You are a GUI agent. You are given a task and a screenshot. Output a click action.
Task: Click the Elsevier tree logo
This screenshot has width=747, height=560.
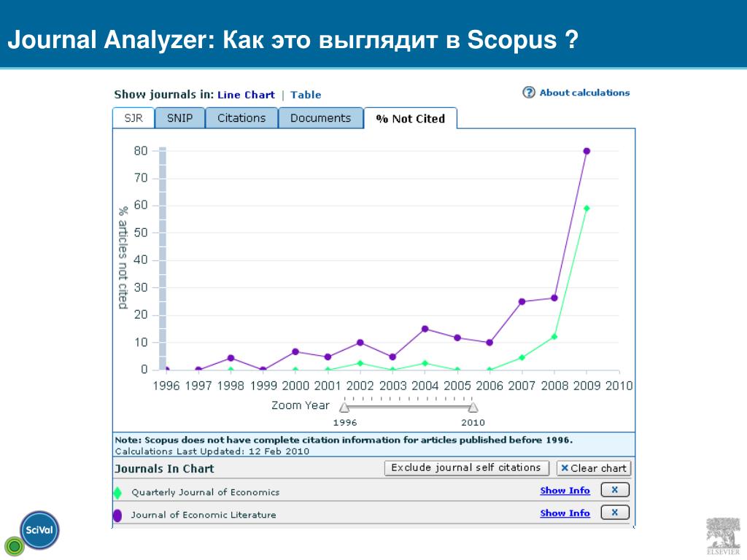click(x=723, y=534)
